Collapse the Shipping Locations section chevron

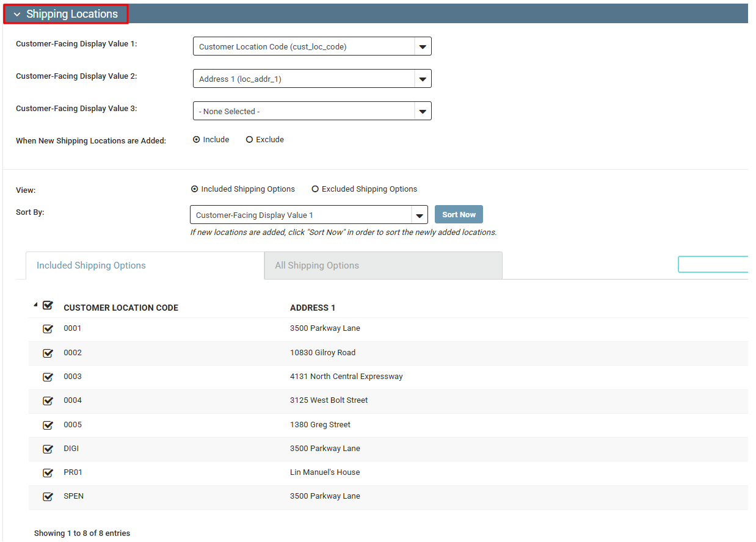(x=17, y=14)
